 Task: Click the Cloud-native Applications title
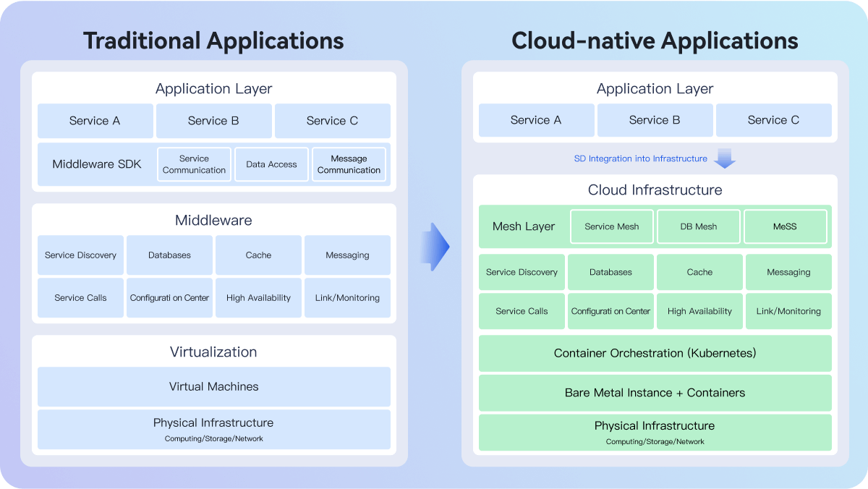coord(655,40)
